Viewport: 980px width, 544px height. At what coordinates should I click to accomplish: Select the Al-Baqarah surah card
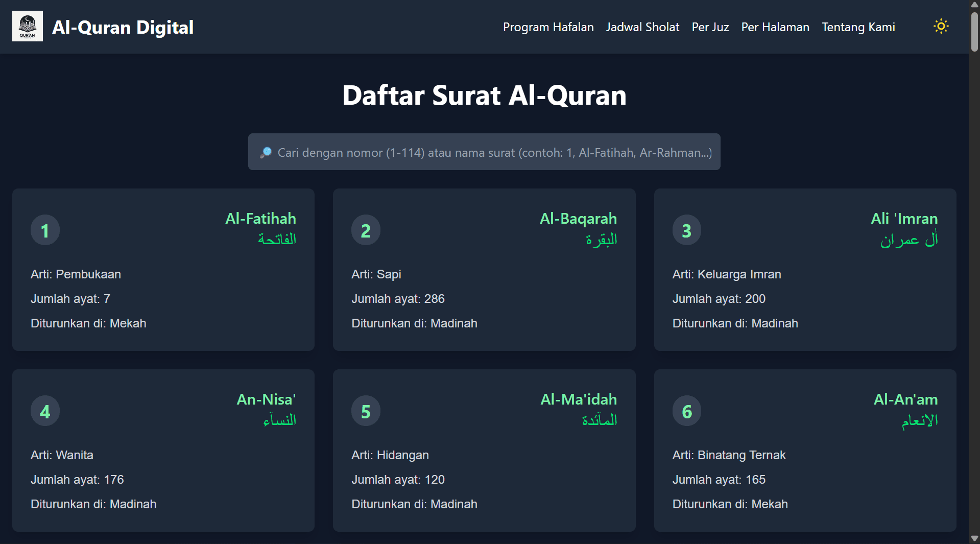484,270
